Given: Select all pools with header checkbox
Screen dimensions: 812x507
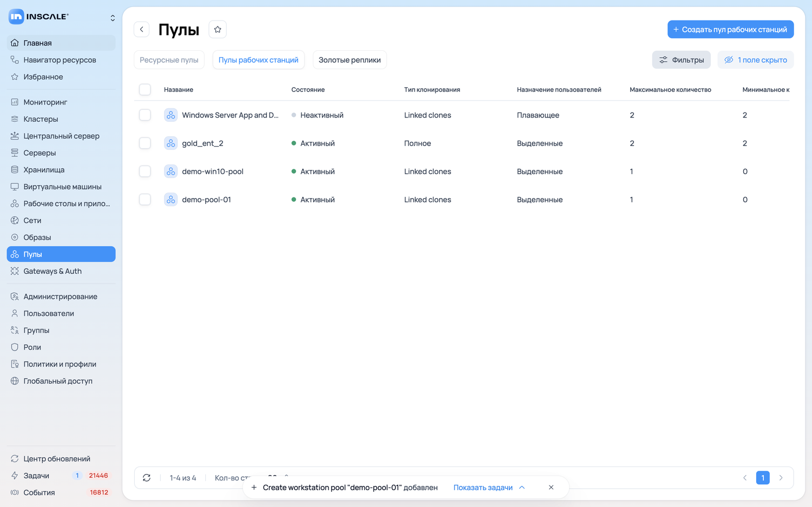Looking at the screenshot, I should click(x=145, y=89).
